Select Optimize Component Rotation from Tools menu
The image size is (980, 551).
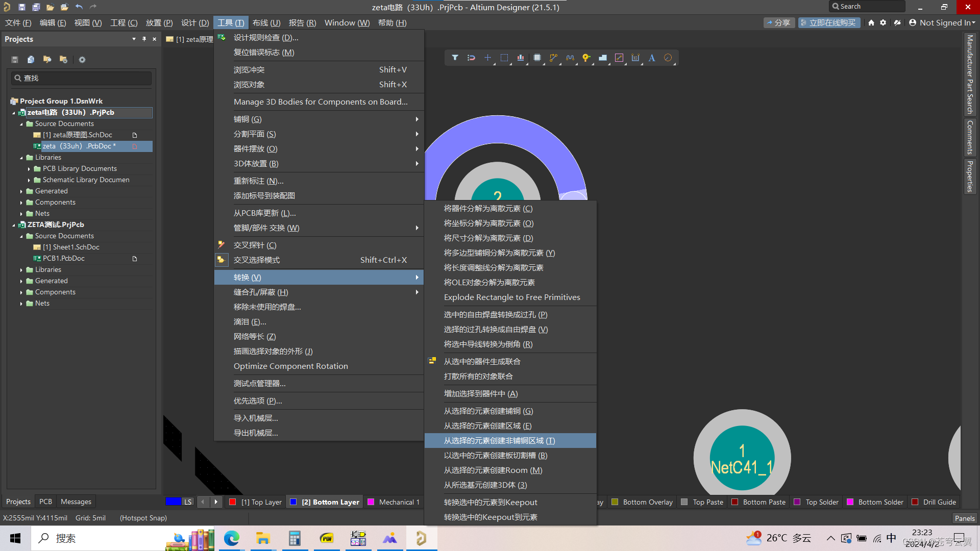click(290, 366)
